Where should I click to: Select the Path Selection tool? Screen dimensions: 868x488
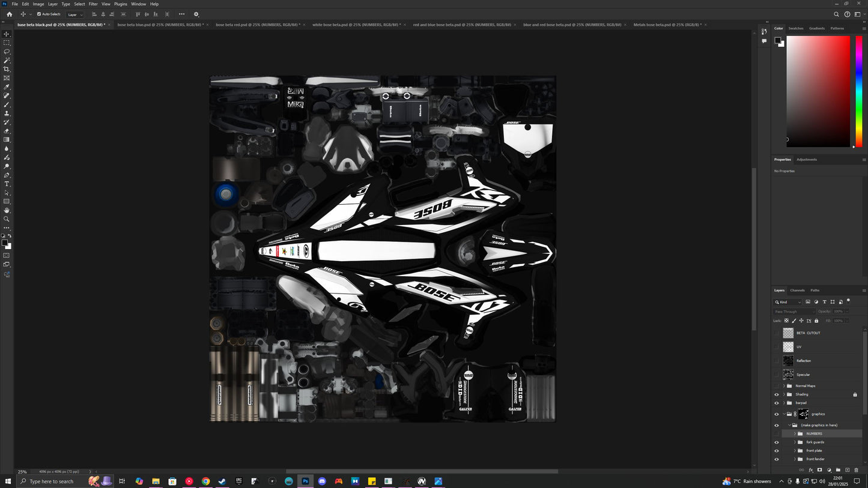coord(7,193)
